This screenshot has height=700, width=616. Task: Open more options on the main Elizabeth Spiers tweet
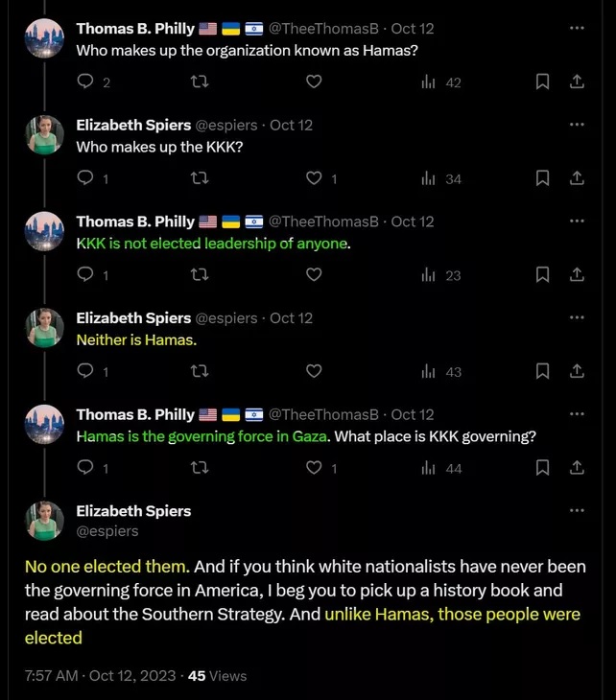click(577, 511)
